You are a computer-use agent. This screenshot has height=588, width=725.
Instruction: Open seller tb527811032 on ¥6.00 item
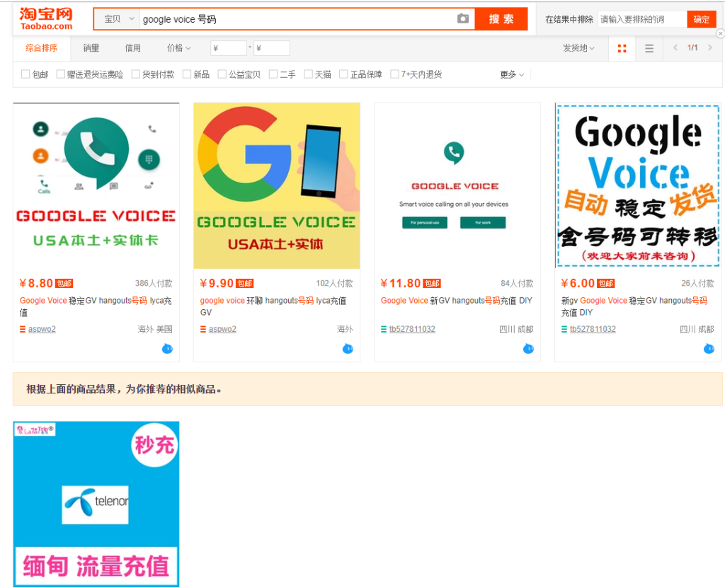tap(593, 329)
